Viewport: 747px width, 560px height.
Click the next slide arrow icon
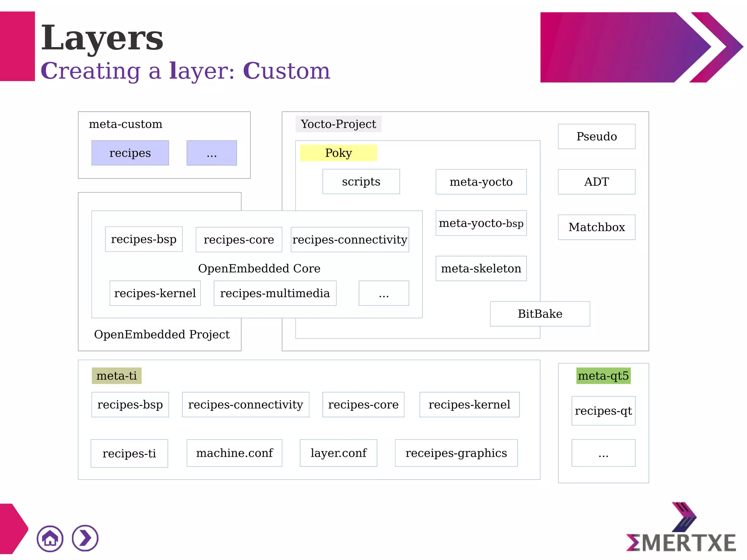[85, 538]
